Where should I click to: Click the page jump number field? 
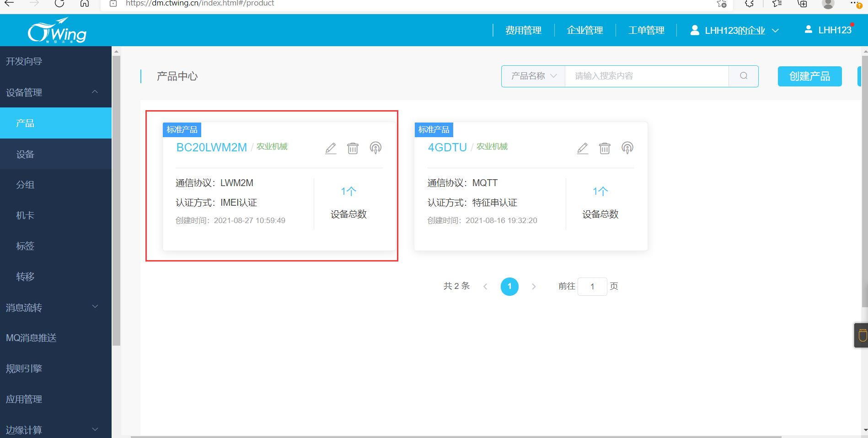[592, 287]
